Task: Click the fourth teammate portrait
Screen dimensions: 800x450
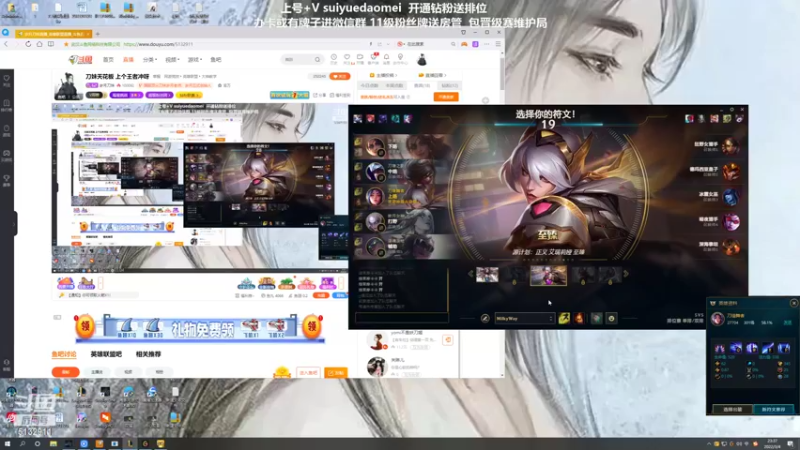Action: (375, 222)
